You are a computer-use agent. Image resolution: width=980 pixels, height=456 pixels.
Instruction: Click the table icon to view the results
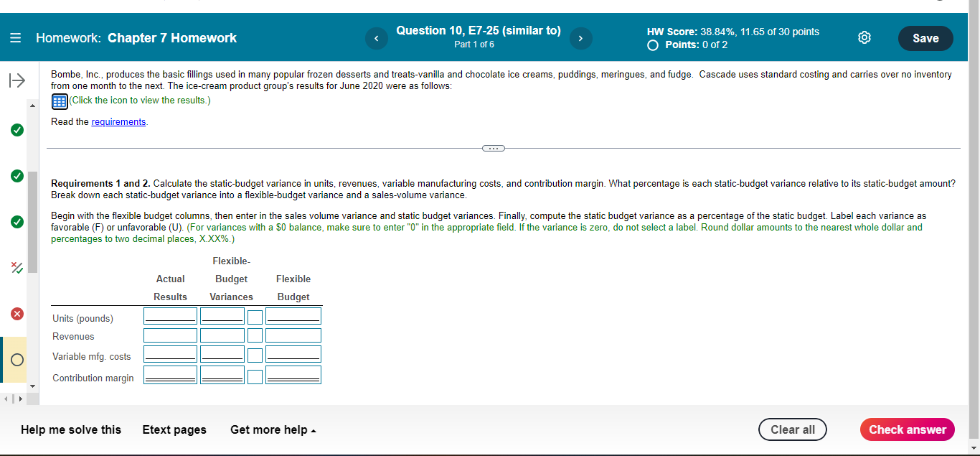click(x=59, y=101)
